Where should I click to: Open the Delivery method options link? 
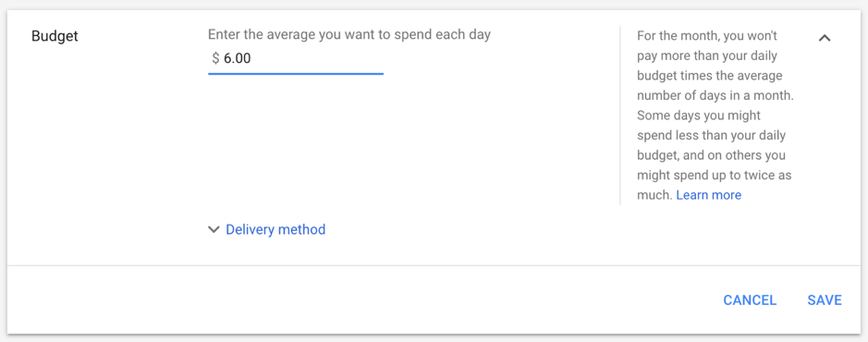click(275, 229)
